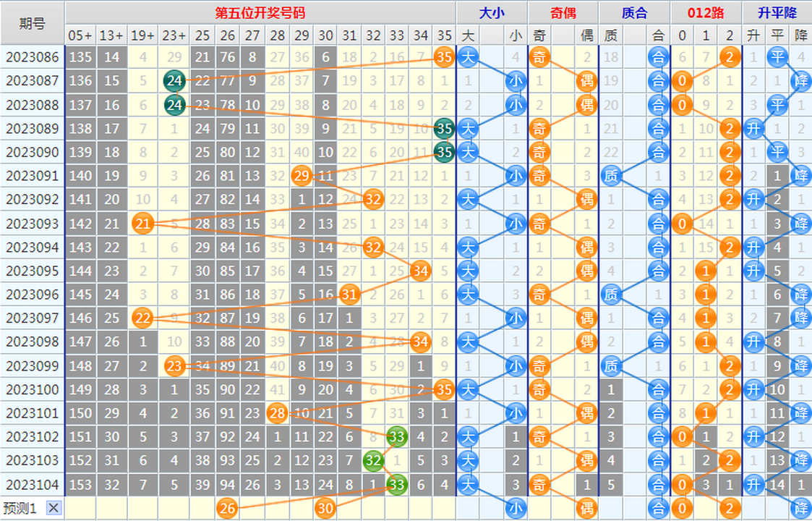The height and width of the screenshot is (521, 812).
Task: Click orange ball 22 in row 2023097
Action: (143, 318)
